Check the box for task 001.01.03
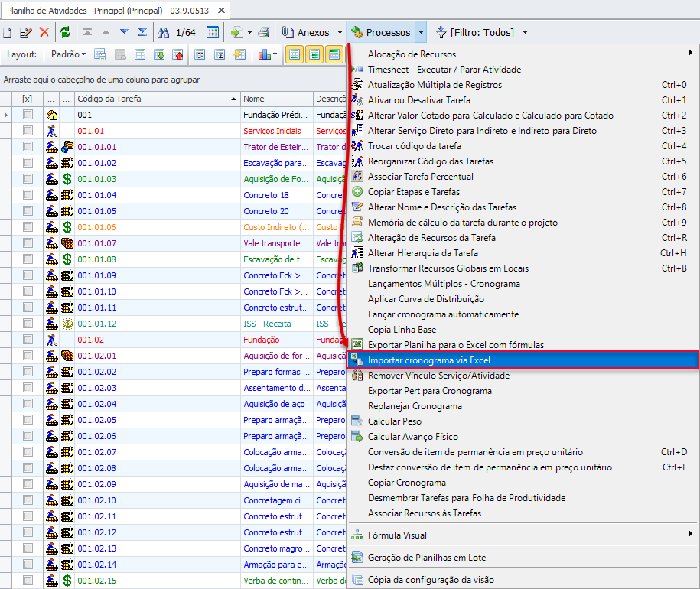 [28, 179]
